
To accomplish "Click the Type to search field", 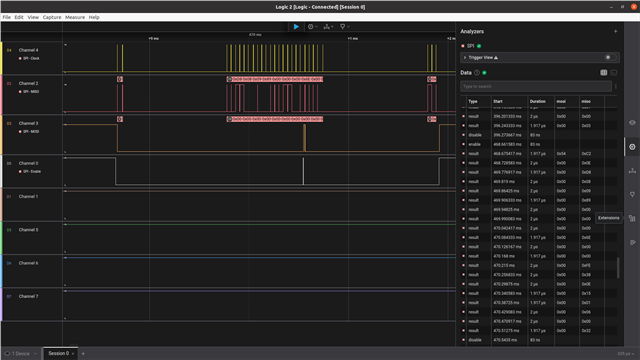I will point(536,86).
